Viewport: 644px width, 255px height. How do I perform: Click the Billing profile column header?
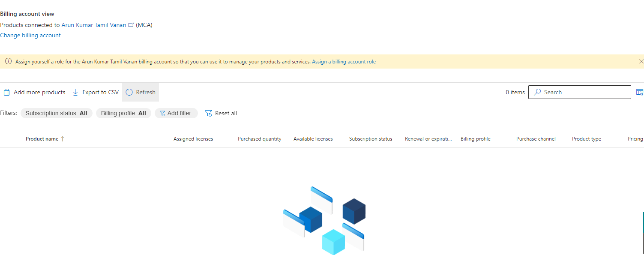pos(476,139)
